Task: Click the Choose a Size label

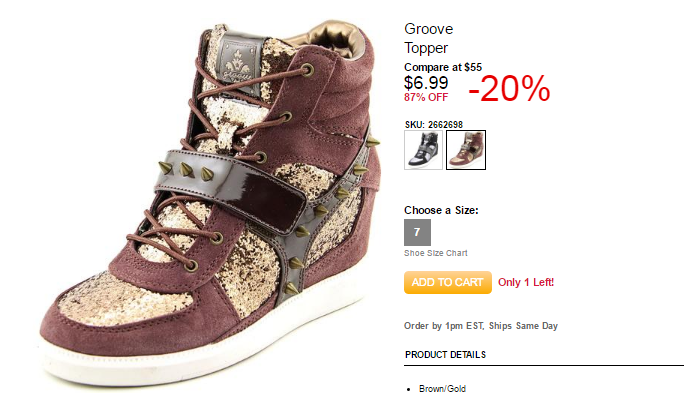Action: pos(441,210)
